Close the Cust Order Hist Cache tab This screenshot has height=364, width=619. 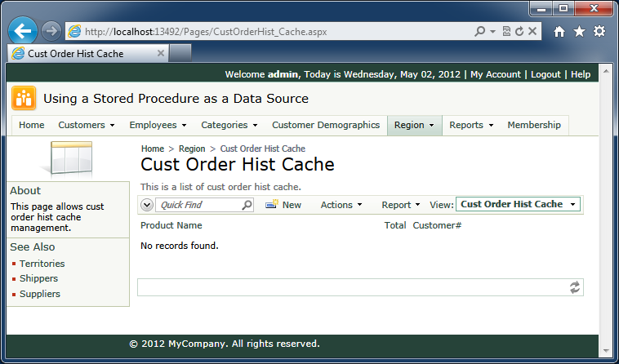(161, 53)
